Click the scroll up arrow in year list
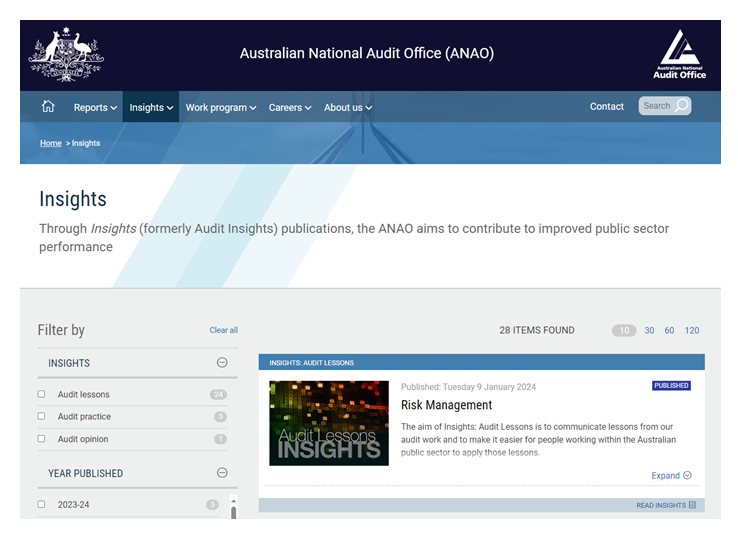Image resolution: width=738 pixels, height=536 pixels. point(233,501)
